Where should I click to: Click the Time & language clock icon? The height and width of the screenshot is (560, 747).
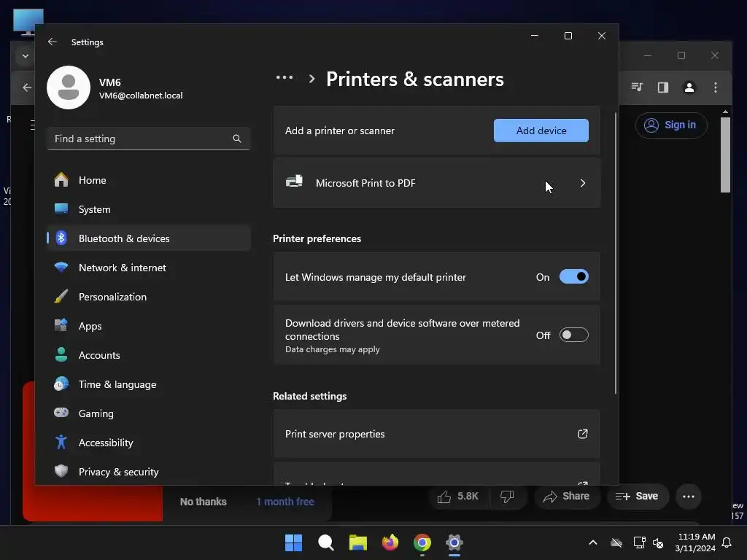[x=61, y=384]
